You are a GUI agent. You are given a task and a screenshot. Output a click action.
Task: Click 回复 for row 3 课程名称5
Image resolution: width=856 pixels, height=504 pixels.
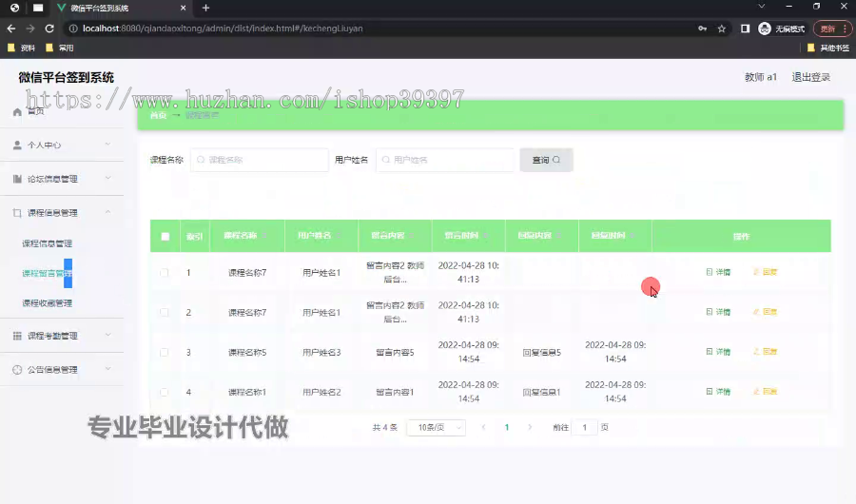coord(766,352)
